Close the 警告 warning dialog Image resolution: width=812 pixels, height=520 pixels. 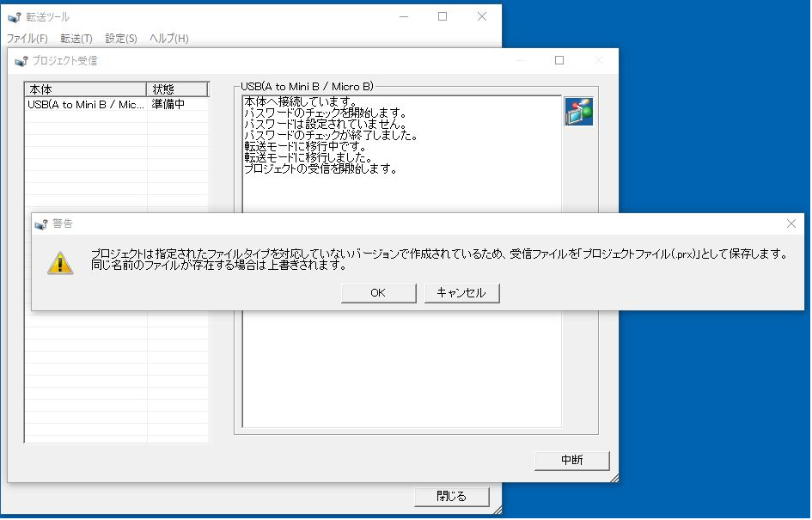791,223
